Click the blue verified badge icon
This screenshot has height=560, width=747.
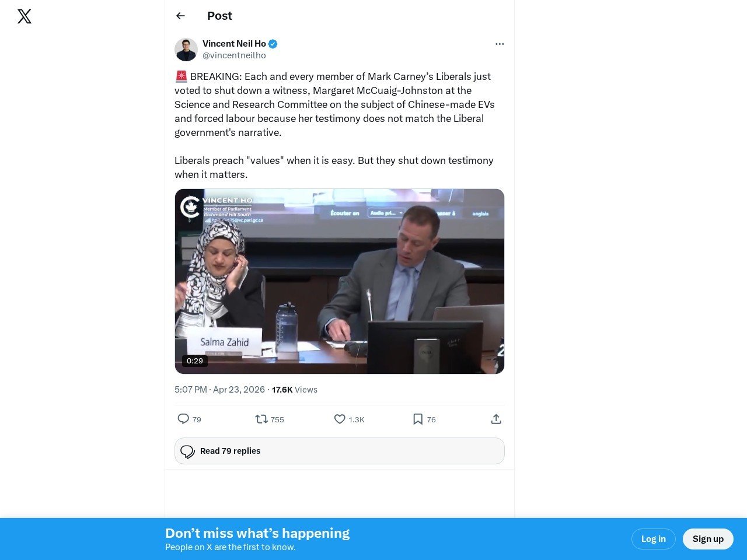273,44
